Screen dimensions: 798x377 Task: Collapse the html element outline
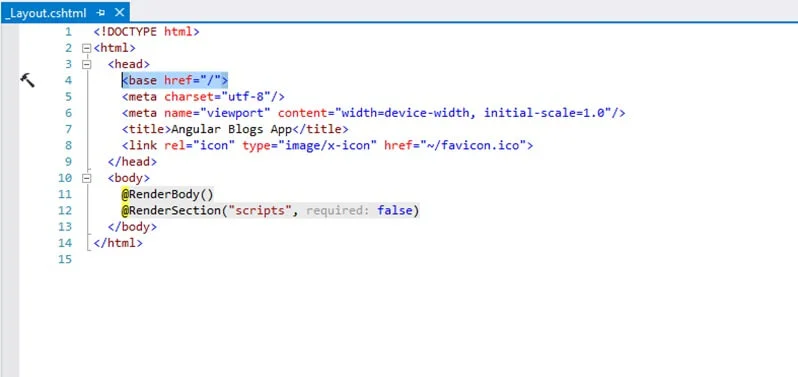(x=86, y=48)
